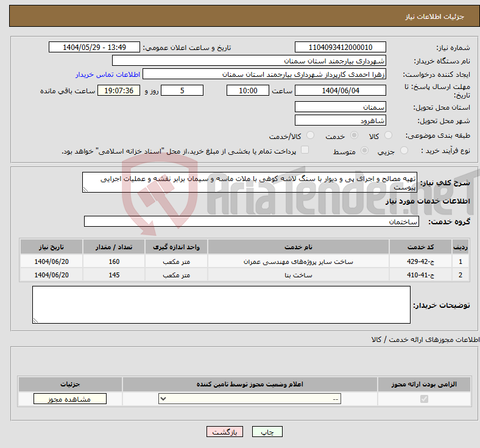Click the description textarea resize handle
480x448 pixels.
(85, 189)
